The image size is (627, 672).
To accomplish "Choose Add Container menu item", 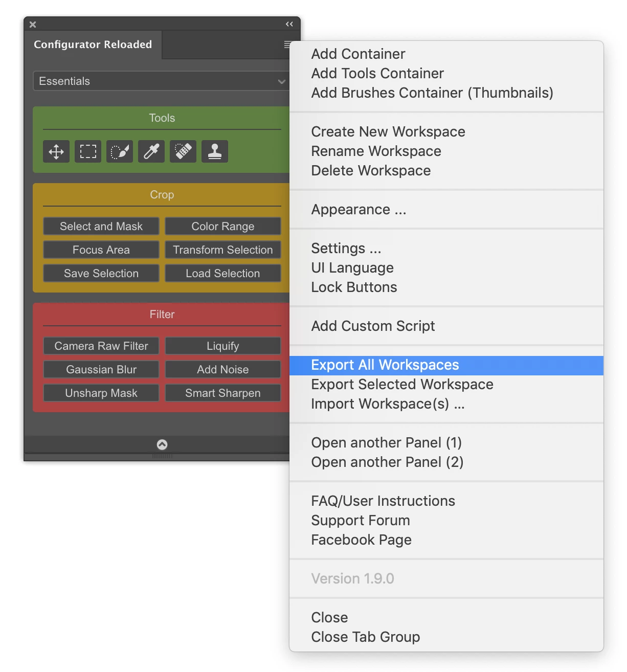I will pos(446,54).
